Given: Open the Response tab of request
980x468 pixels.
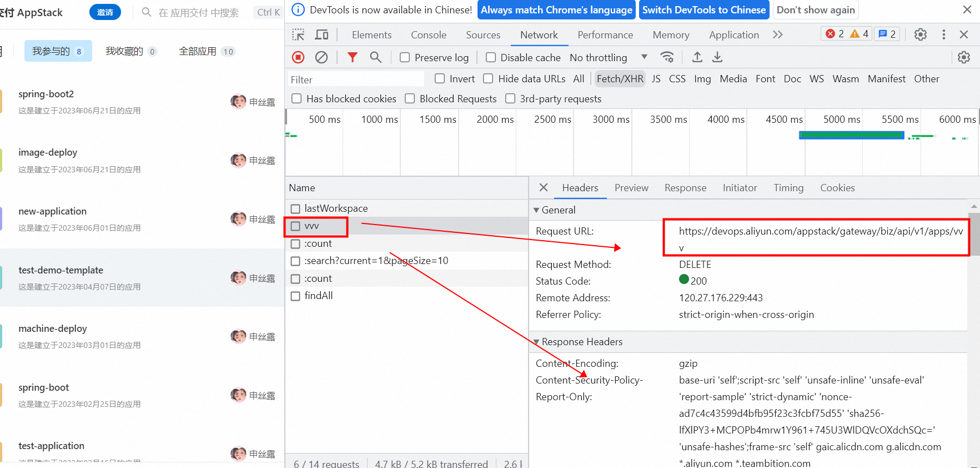Looking at the screenshot, I should pyautogui.click(x=685, y=188).
